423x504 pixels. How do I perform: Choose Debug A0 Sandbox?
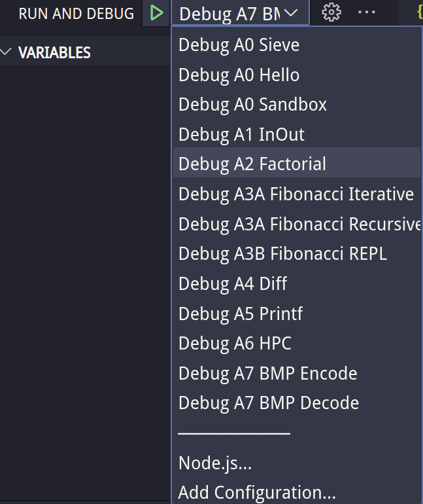click(x=252, y=105)
